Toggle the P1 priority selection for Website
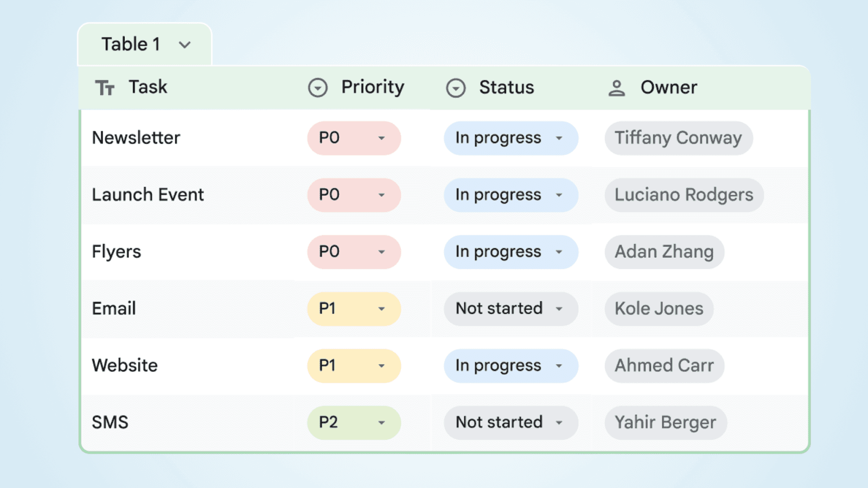This screenshot has width=868, height=488. pos(354,365)
